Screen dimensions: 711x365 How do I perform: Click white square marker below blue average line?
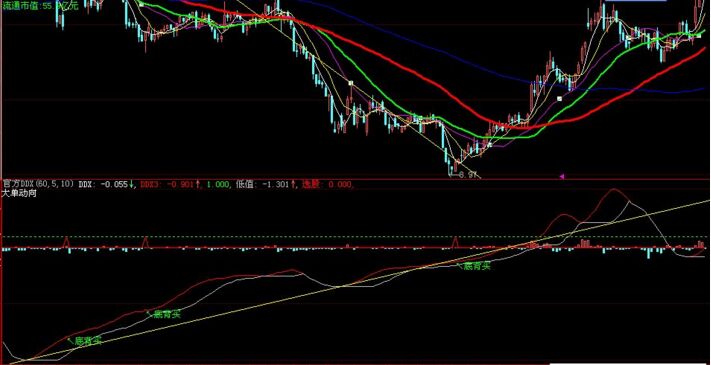[x=559, y=98]
